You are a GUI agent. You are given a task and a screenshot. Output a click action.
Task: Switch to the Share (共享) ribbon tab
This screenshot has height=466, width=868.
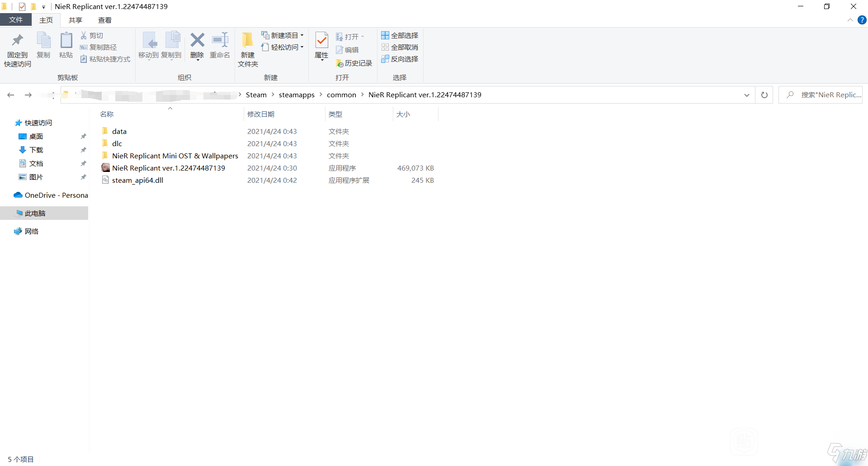[75, 20]
